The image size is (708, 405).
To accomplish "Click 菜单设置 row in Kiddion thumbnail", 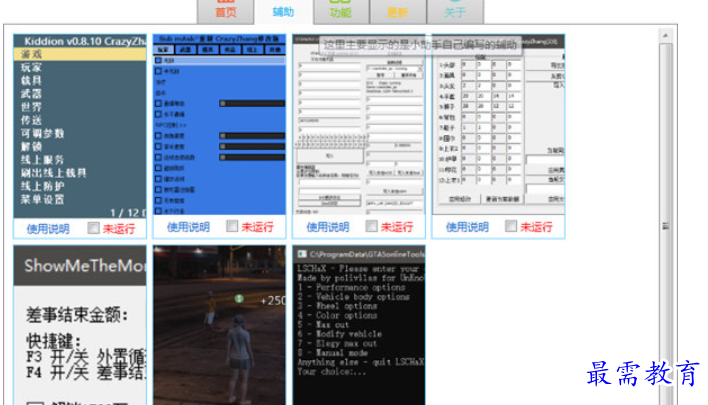I will point(80,200).
